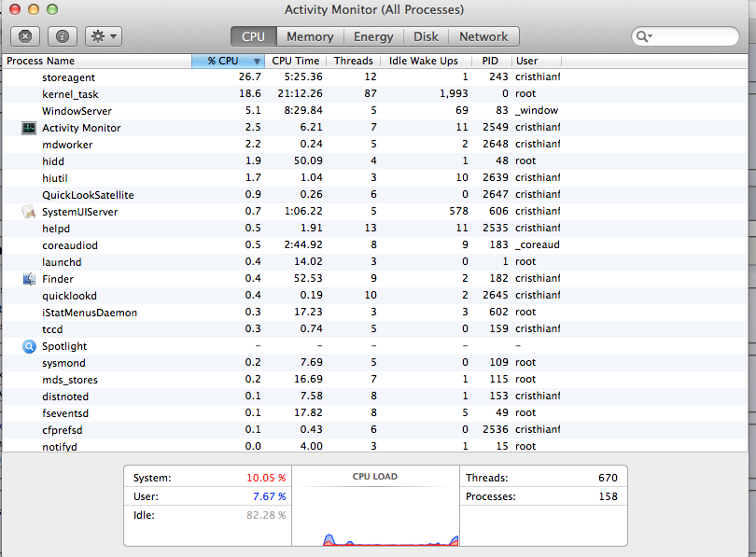Toggle % CPU sort order arrow

(x=257, y=62)
